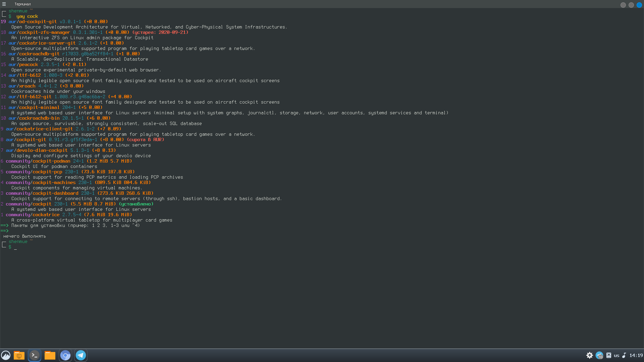Click the 'Пакеты для установки' prompt line
This screenshot has height=362, width=644.
70,226
